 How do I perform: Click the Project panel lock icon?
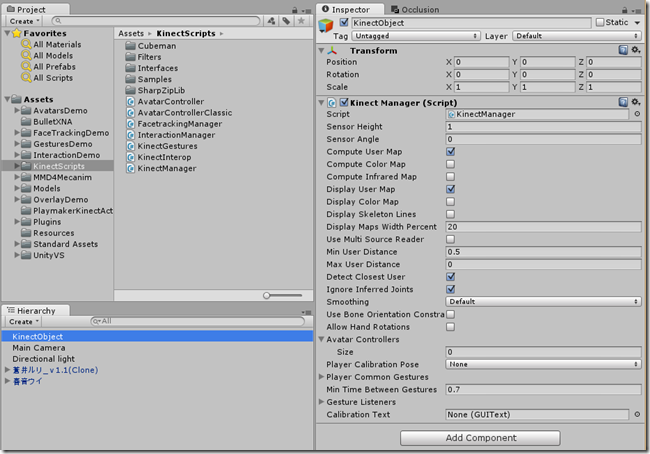[295, 10]
